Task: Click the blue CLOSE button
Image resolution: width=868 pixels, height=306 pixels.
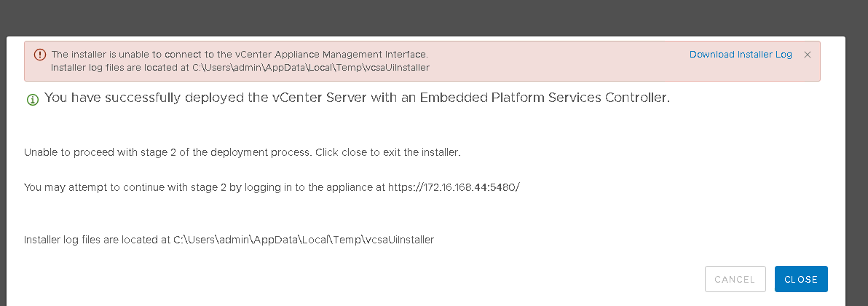Action: pyautogui.click(x=801, y=279)
